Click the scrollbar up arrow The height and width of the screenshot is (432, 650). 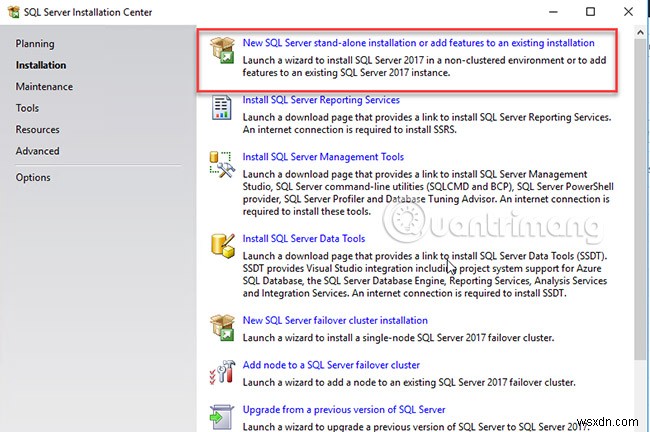pyautogui.click(x=639, y=32)
